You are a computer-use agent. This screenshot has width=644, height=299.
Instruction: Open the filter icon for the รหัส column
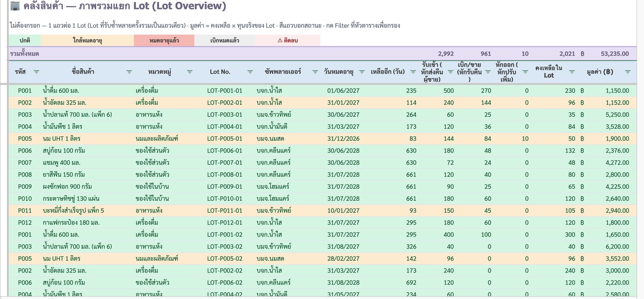point(37,72)
